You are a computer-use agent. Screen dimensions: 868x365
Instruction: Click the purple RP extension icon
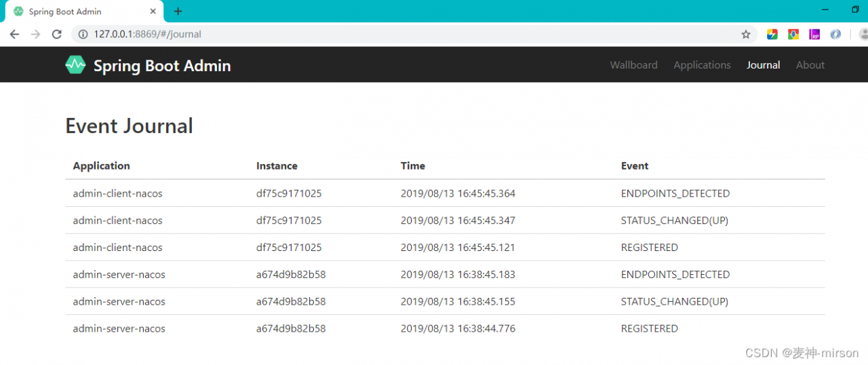[814, 35]
